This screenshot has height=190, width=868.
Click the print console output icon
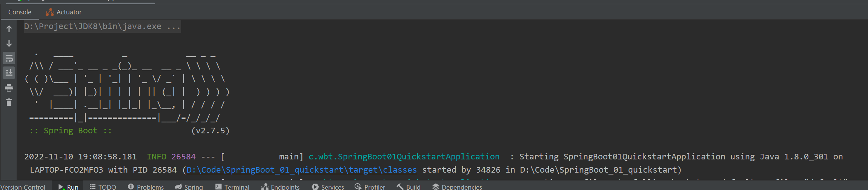[9, 88]
